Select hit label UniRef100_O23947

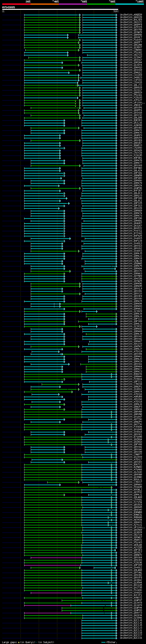point(131,58)
